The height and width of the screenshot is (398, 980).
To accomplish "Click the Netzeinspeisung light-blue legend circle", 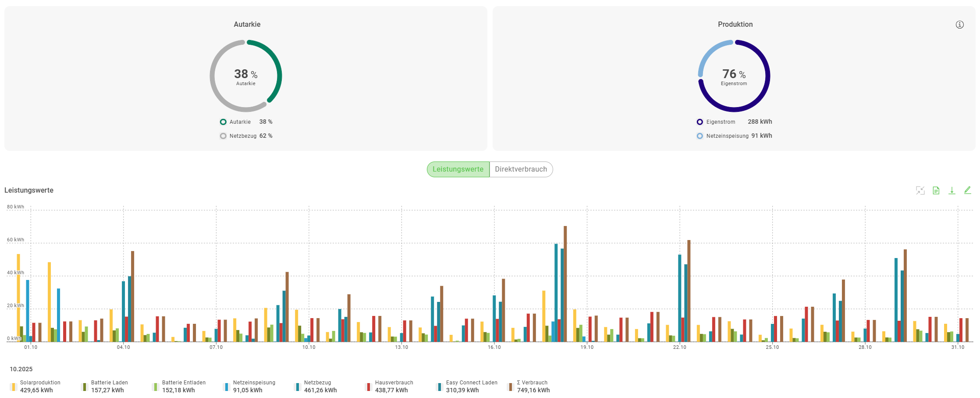I will pos(699,136).
